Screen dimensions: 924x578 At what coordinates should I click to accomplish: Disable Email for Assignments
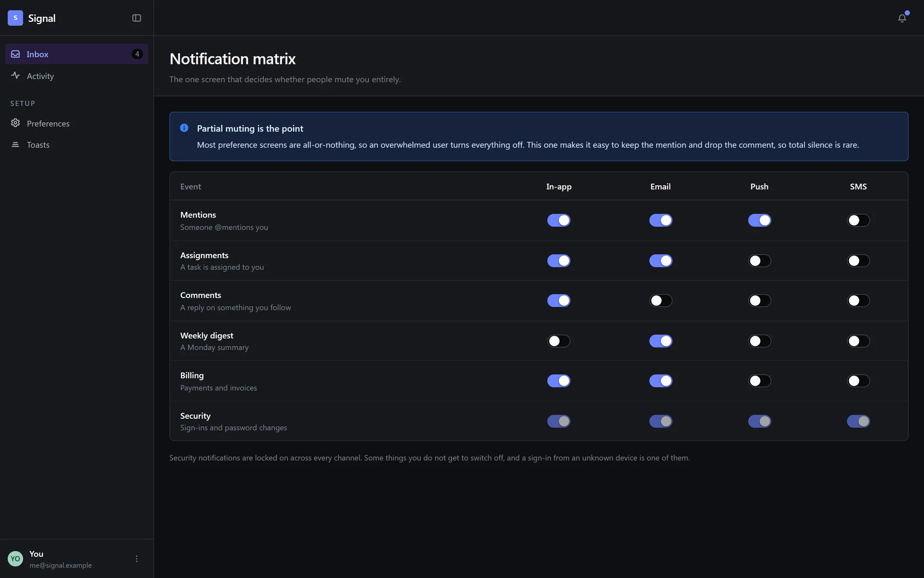(660, 261)
